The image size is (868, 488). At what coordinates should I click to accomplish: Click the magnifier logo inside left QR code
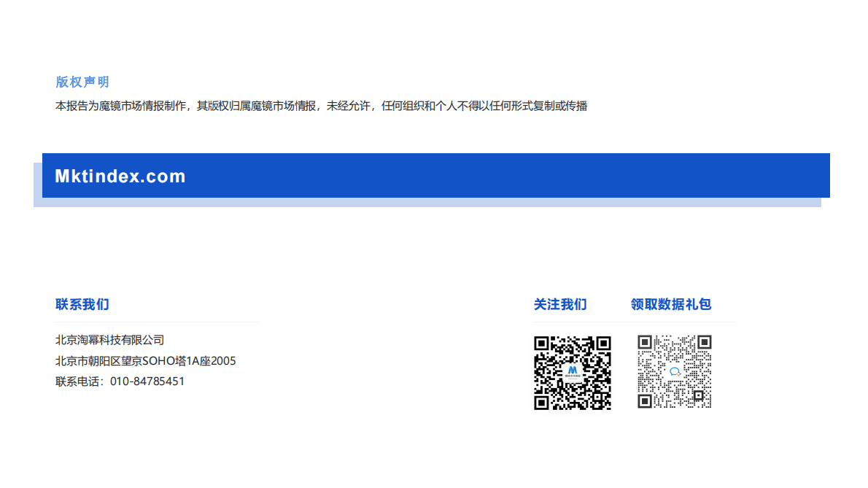pos(573,371)
